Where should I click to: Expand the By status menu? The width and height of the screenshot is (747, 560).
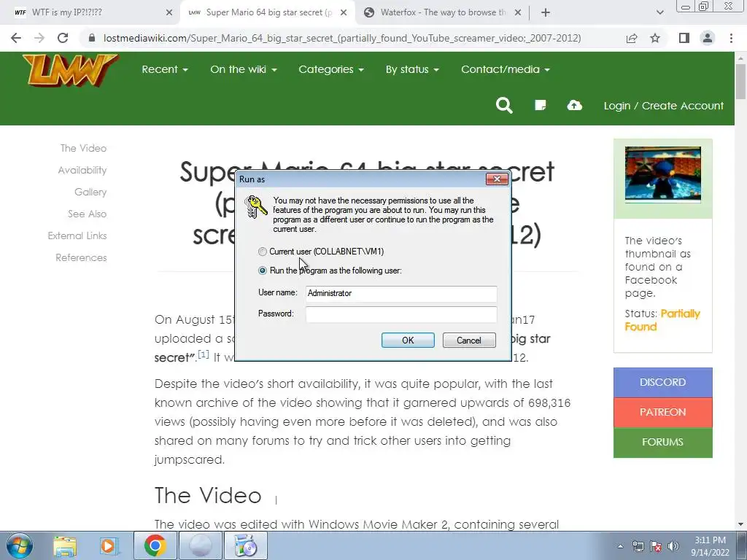tap(412, 69)
